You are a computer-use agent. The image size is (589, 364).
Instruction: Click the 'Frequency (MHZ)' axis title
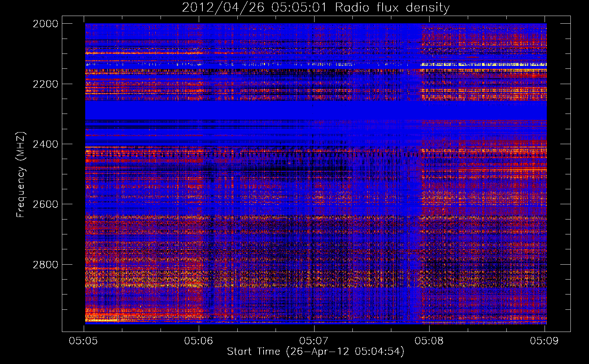pos(21,175)
